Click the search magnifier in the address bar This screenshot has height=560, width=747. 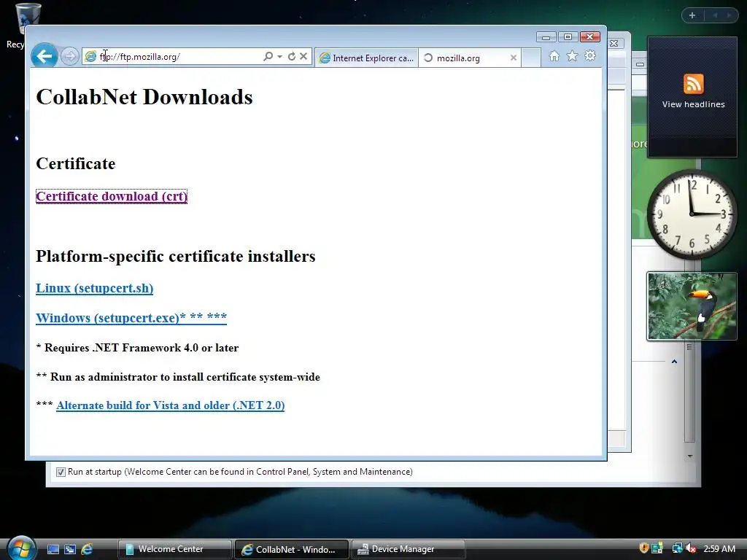point(268,56)
